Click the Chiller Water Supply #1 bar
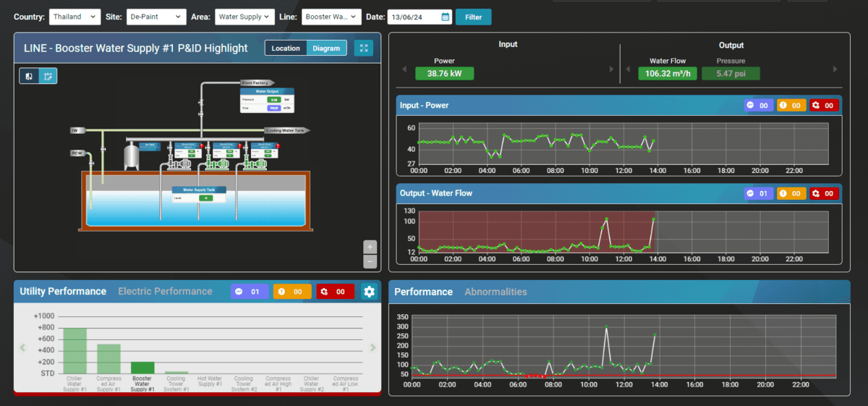Screen dimensions: 868x406 (75, 351)
